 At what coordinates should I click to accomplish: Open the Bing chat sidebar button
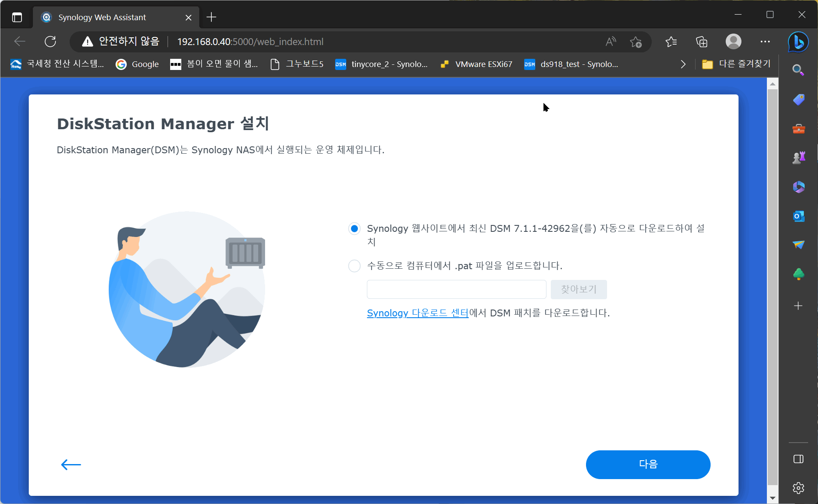pyautogui.click(x=798, y=42)
